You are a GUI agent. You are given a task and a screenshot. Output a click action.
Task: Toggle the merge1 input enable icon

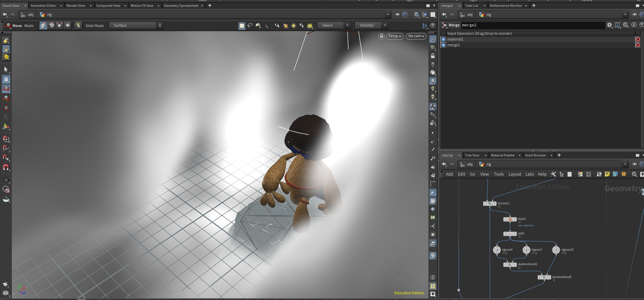pyautogui.click(x=444, y=45)
